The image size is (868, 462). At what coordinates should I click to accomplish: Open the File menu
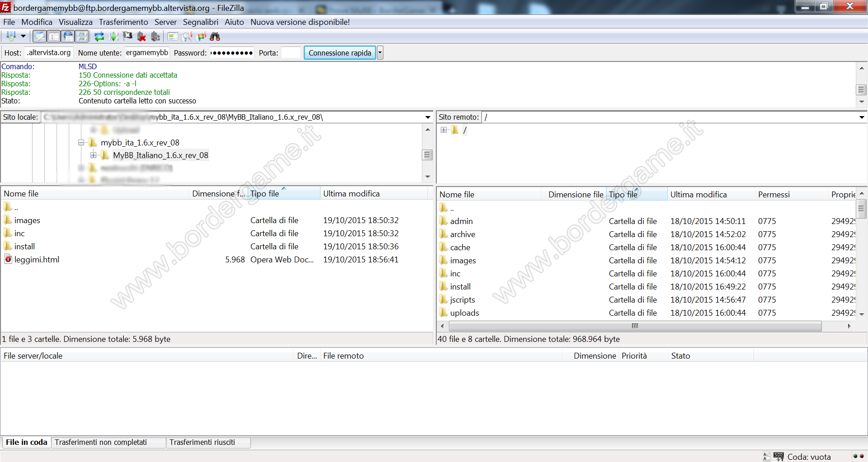click(9, 22)
